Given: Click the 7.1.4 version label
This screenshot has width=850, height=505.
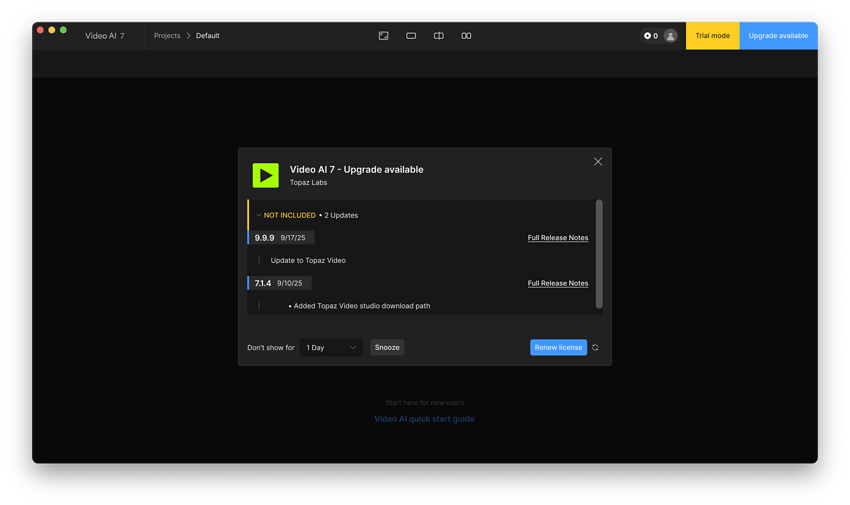Looking at the screenshot, I should coord(263,283).
